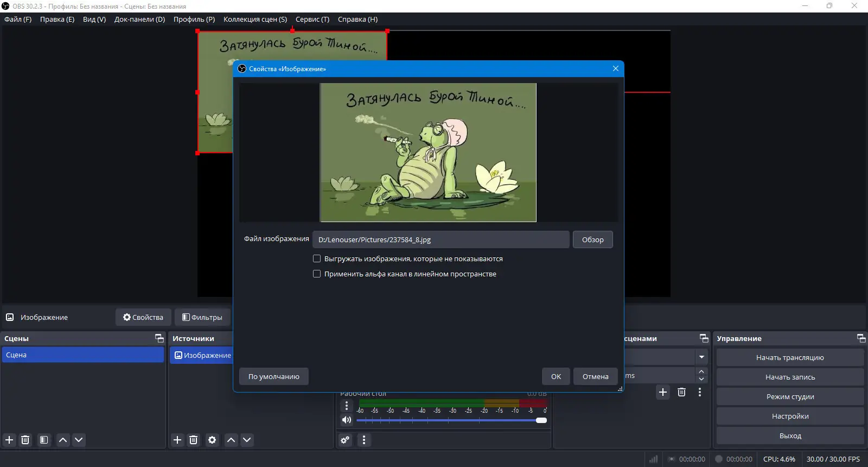Select the Изображение source in the Источники list

pos(201,355)
